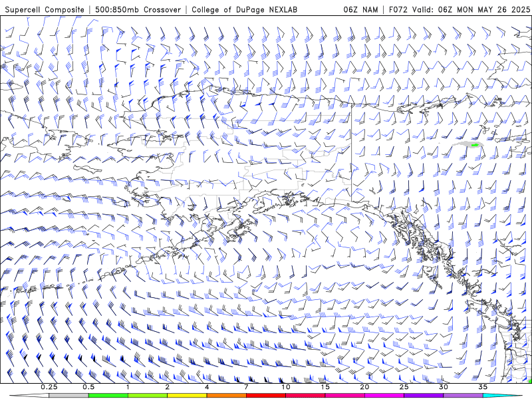Click the 0.5 value on the color scale

(88, 387)
